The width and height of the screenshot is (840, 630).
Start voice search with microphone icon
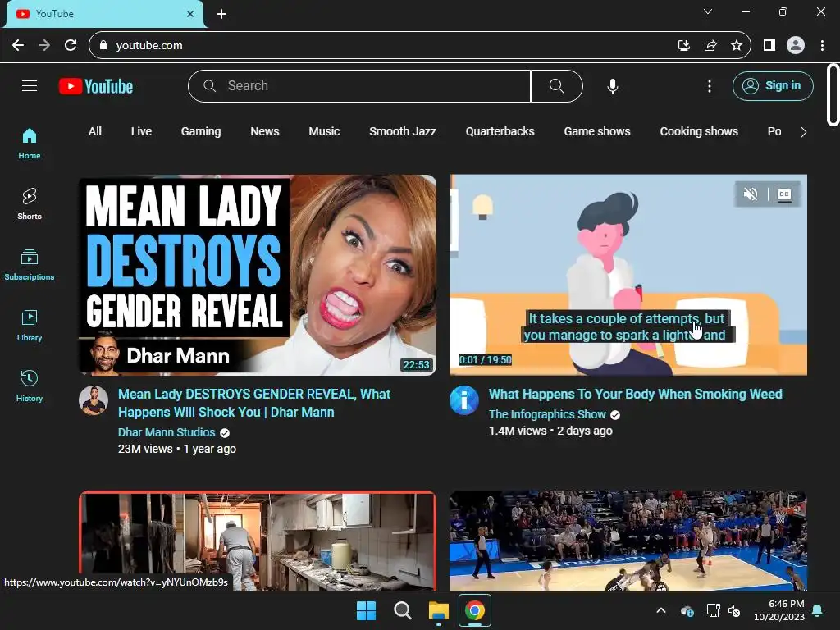tap(612, 85)
